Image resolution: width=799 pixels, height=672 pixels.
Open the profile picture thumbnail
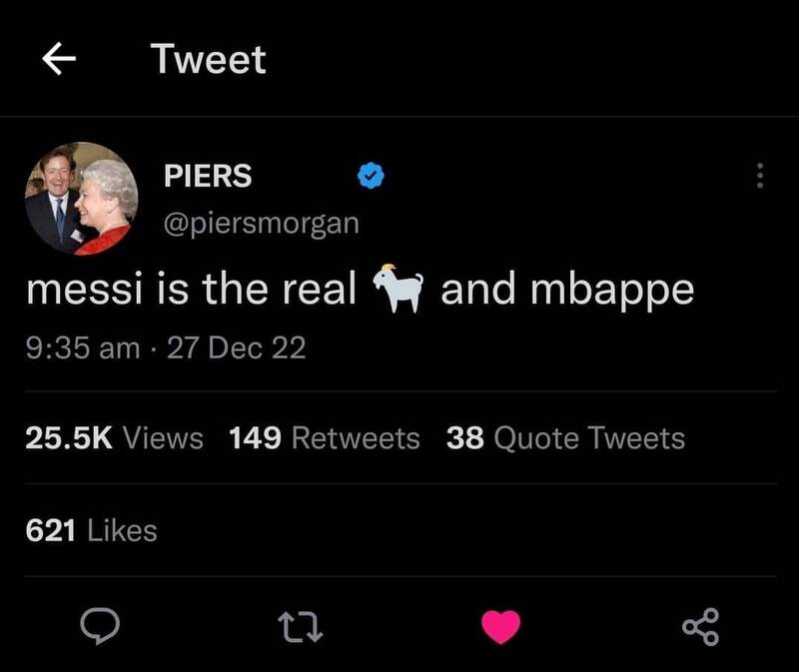[82, 198]
